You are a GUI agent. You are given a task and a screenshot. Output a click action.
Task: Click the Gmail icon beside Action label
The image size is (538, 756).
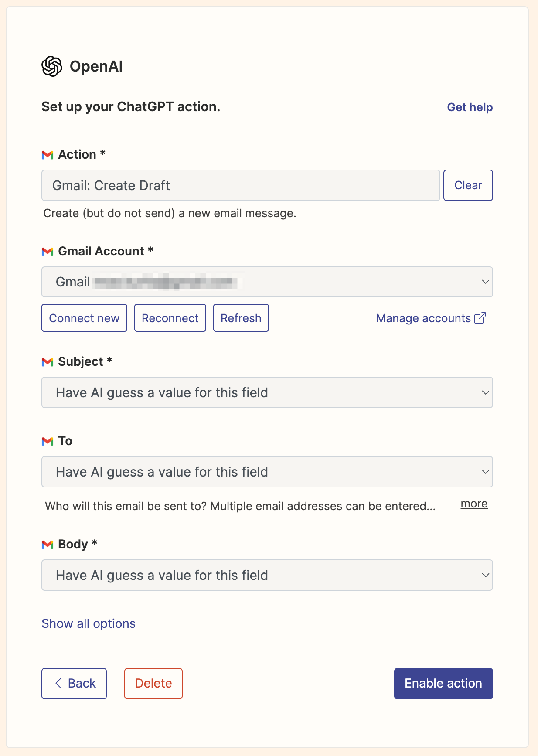click(x=48, y=155)
